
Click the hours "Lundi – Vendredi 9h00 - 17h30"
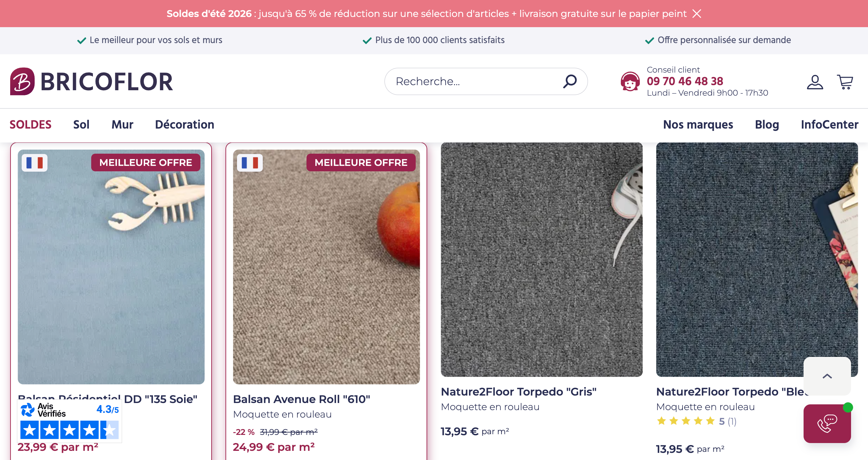point(707,93)
